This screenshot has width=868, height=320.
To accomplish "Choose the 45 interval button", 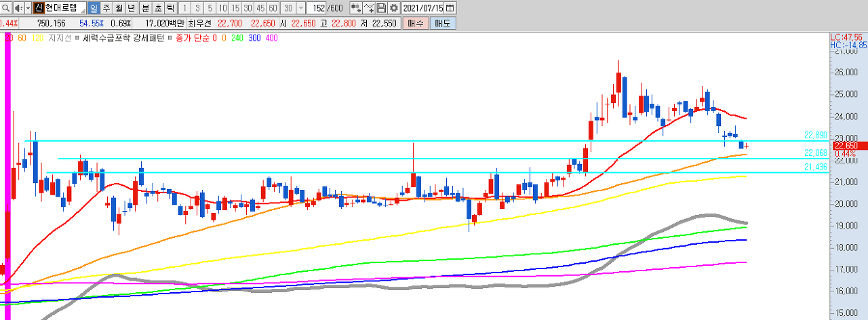I will click(x=260, y=8).
